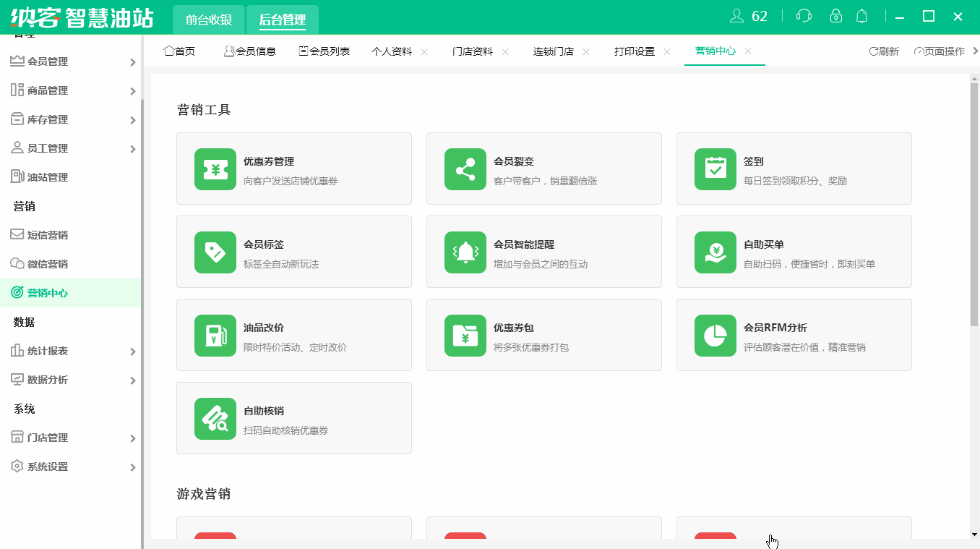Expand the 统计报表 sidebar section
The height and width of the screenshot is (549, 980).
tap(72, 351)
